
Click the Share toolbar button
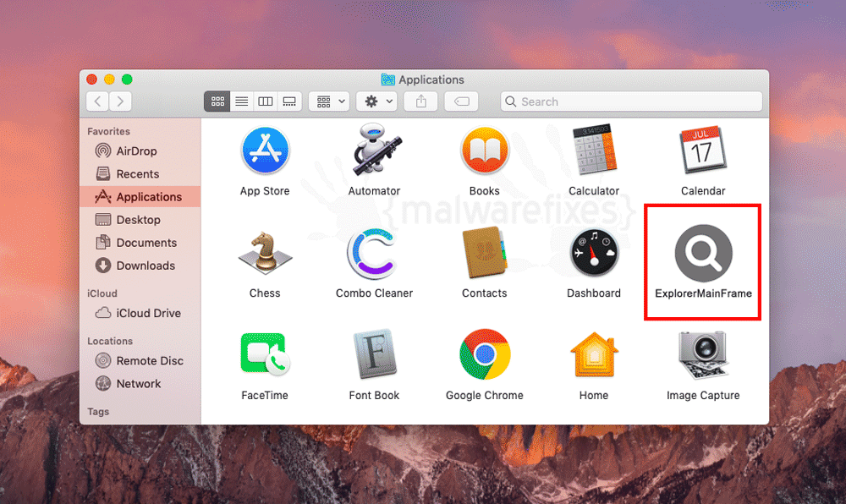[420, 101]
